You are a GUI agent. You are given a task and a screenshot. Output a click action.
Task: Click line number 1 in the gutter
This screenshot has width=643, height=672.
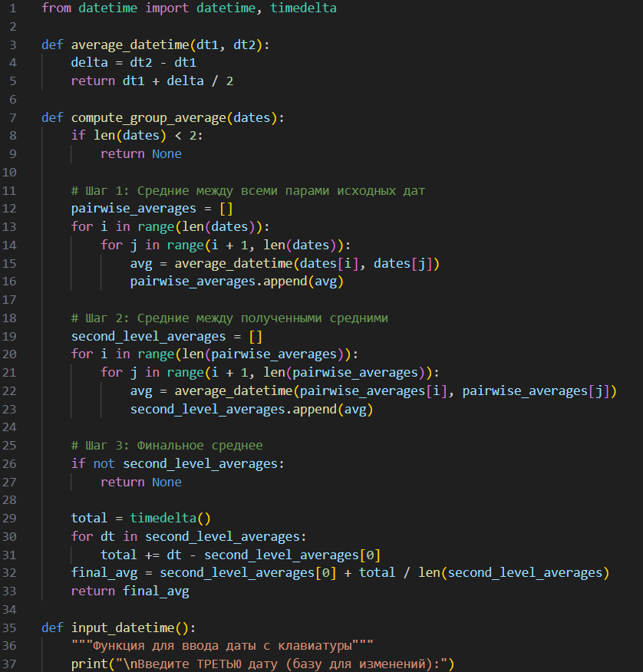point(11,8)
